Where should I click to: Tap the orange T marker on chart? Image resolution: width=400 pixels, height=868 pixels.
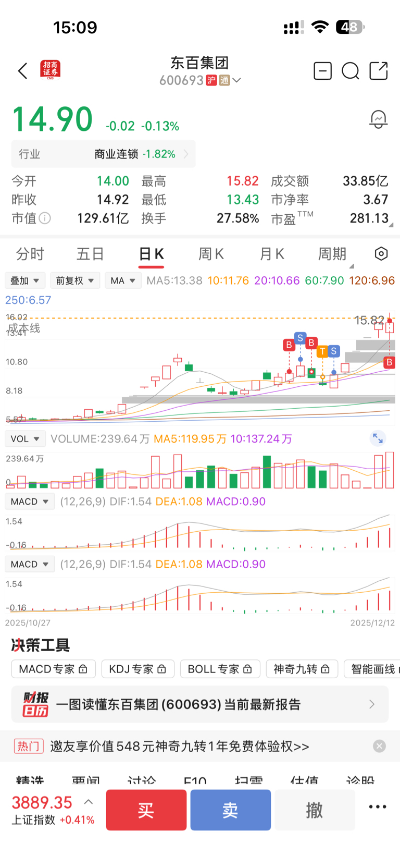[322, 351]
